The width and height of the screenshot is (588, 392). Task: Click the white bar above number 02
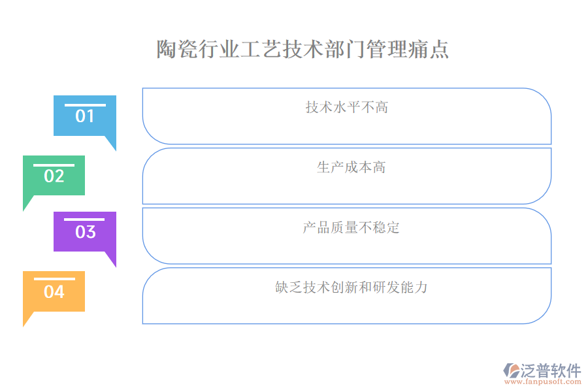click(x=54, y=165)
